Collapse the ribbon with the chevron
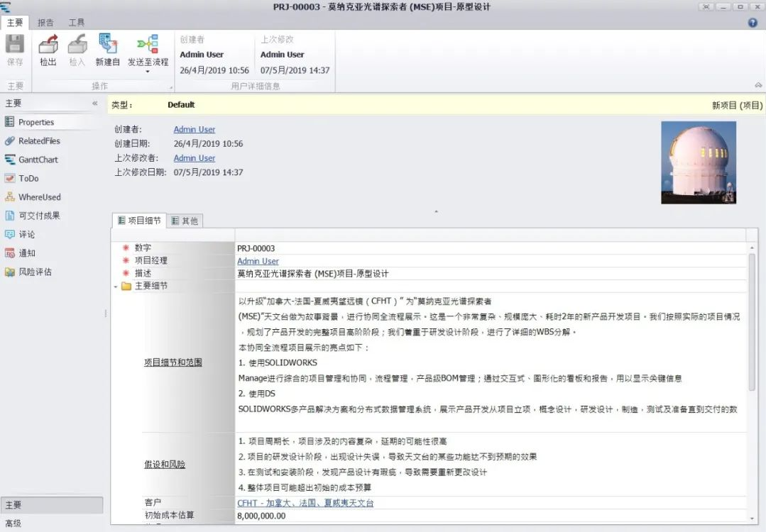This screenshot has width=766, height=532. pyautogui.click(x=758, y=85)
